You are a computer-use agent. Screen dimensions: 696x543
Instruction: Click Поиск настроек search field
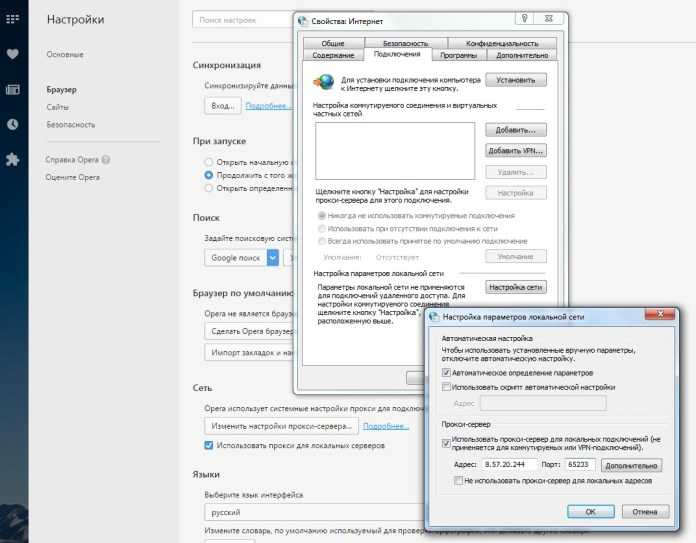click(x=243, y=20)
